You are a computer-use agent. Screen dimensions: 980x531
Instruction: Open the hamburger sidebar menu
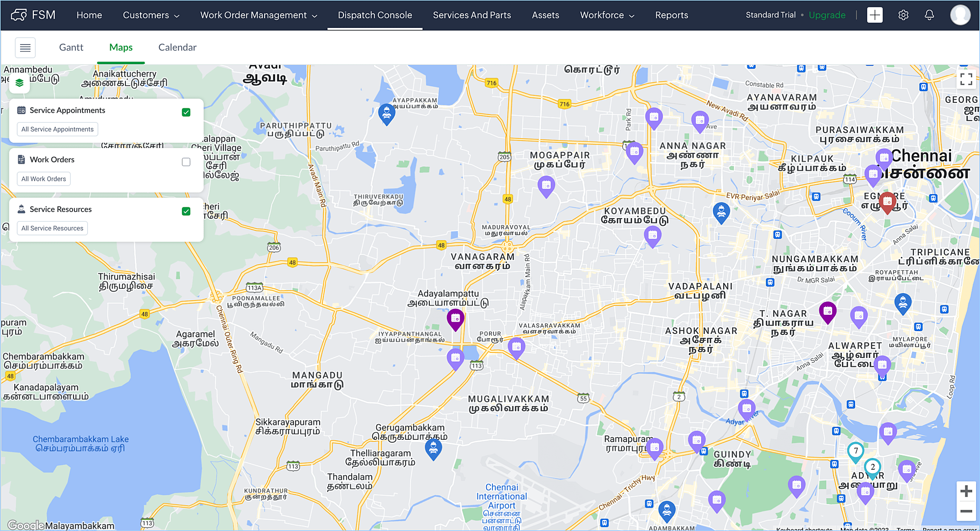tap(25, 48)
